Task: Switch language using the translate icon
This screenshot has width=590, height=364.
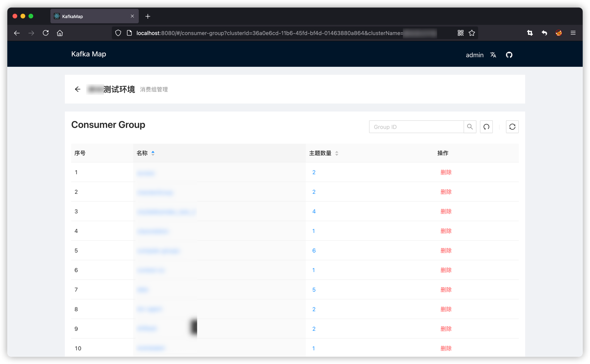Action: coord(493,55)
